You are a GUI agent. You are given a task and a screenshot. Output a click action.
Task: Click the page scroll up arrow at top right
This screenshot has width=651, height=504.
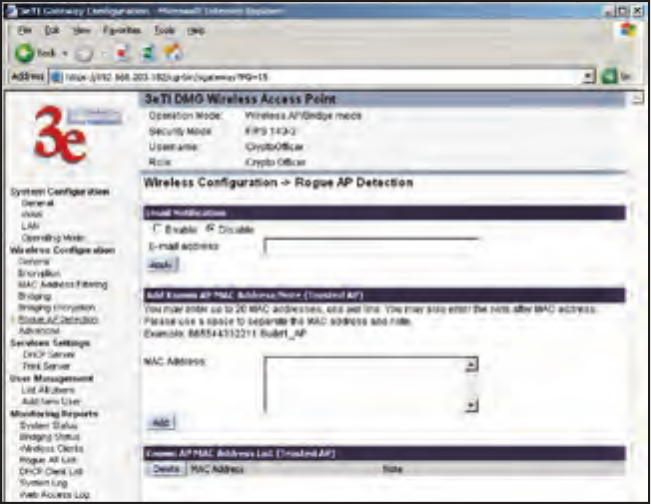638,98
